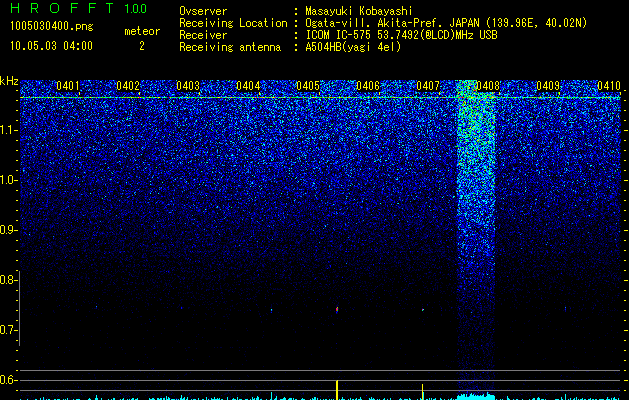Select the A504HB(yagi 4el) antenna text
The height and width of the screenshot is (400, 629).
coord(353,47)
